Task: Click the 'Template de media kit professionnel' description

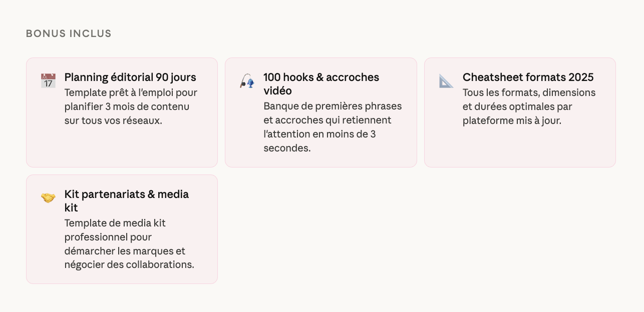Action: point(115,223)
